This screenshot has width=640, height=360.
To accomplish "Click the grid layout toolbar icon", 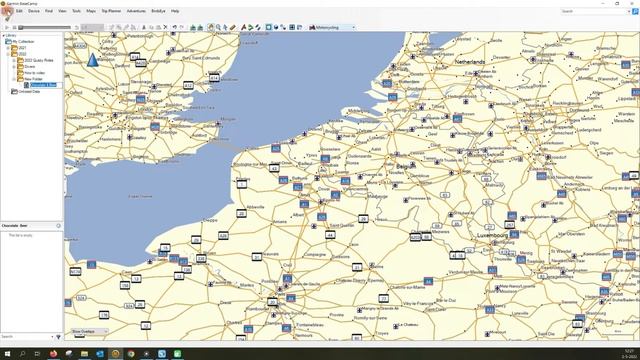I will (x=292, y=27).
